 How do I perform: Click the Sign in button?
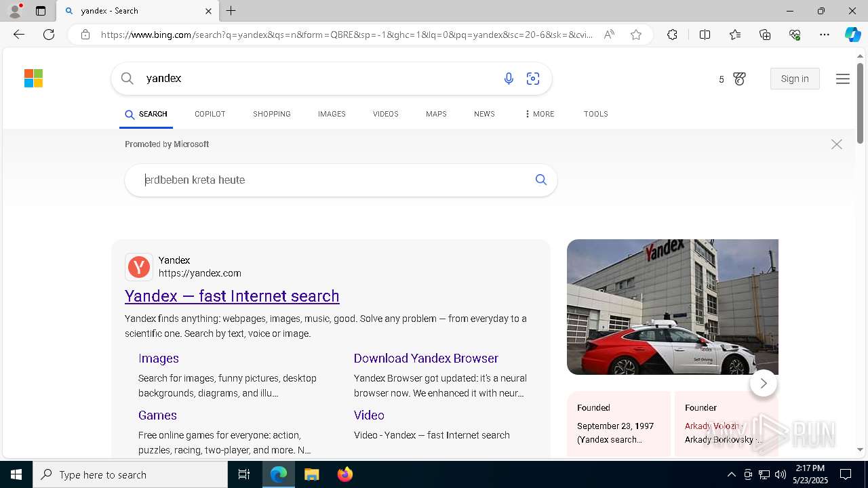tap(795, 79)
